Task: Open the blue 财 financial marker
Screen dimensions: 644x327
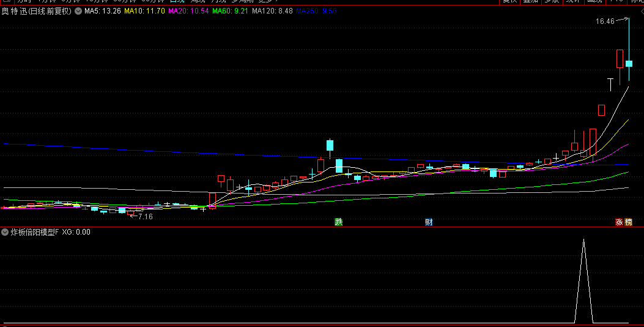Action: click(x=429, y=222)
